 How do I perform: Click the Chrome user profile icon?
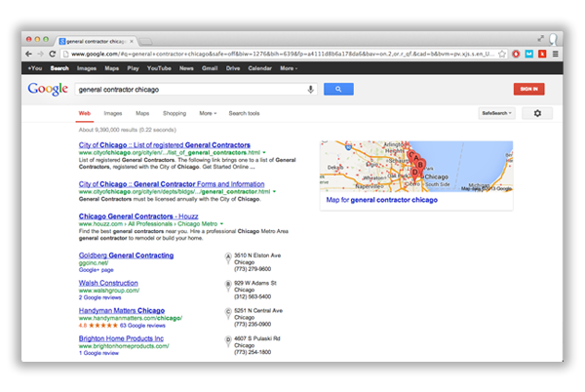point(553,39)
